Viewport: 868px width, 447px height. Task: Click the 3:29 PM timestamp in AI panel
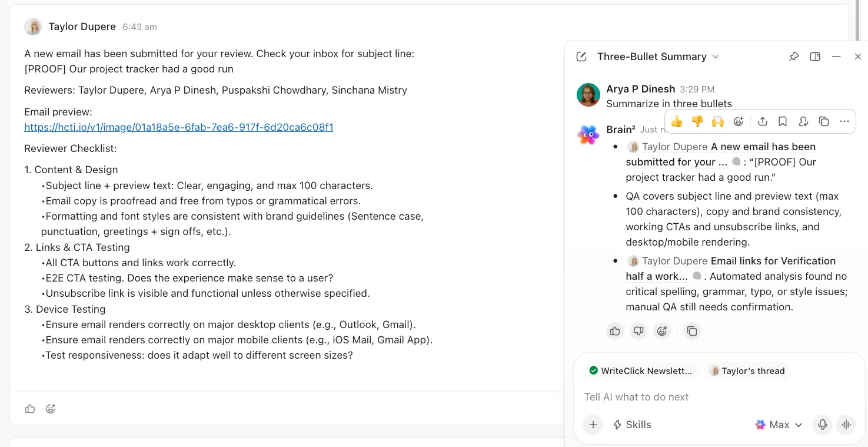[x=697, y=90]
